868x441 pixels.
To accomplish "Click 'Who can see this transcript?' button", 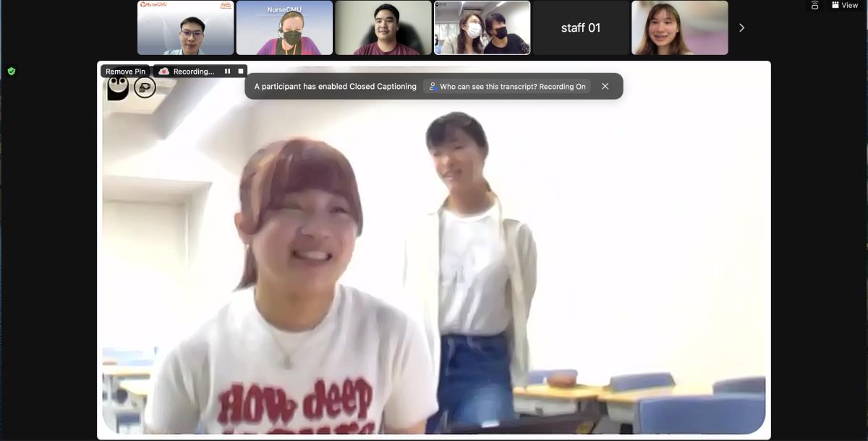I will (x=507, y=87).
